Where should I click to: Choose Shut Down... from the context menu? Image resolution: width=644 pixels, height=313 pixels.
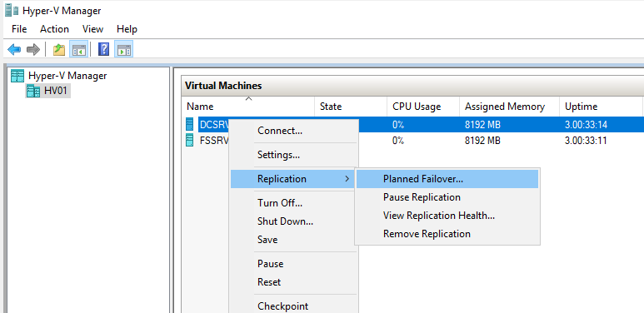click(x=294, y=221)
